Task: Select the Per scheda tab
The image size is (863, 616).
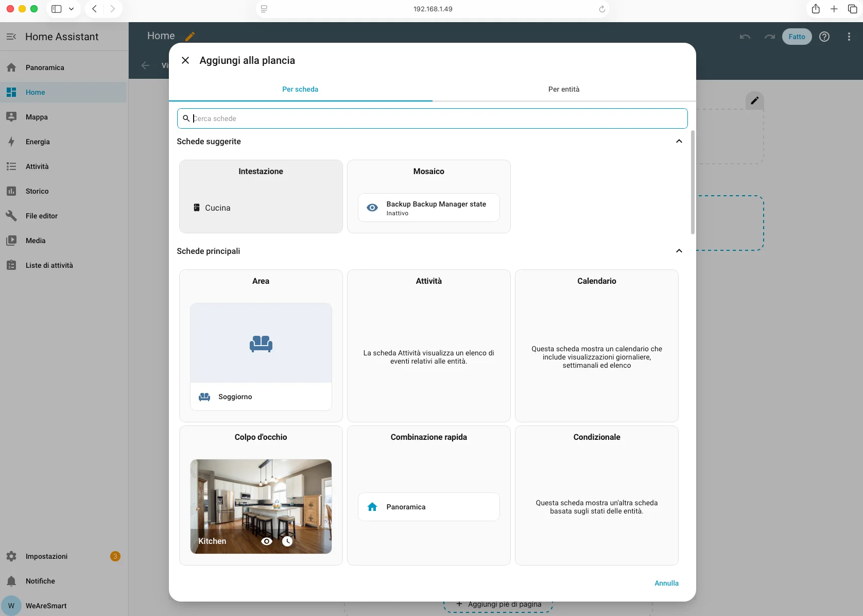Action: (x=300, y=89)
